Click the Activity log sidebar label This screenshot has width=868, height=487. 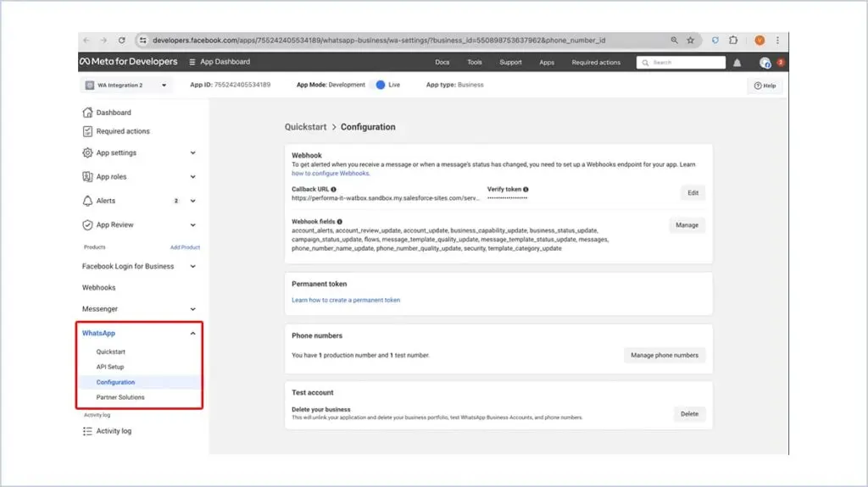(114, 431)
